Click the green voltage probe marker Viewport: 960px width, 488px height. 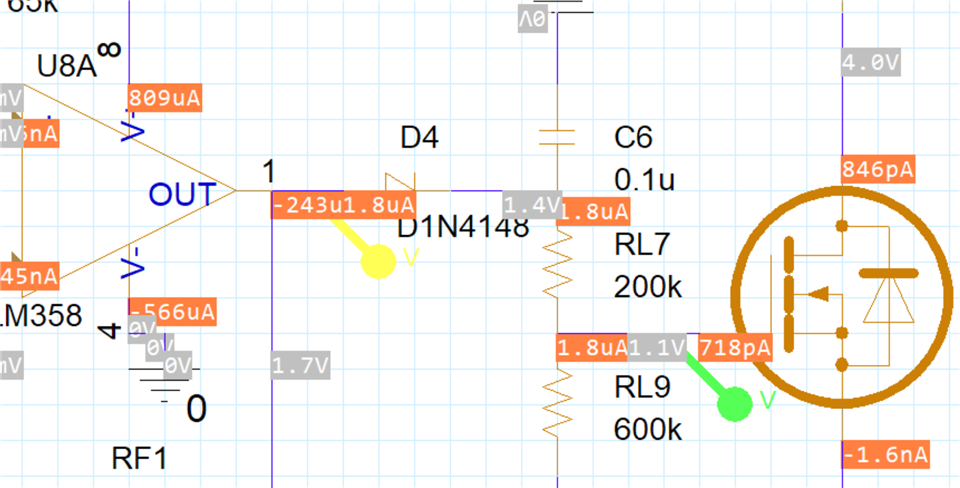(735, 403)
